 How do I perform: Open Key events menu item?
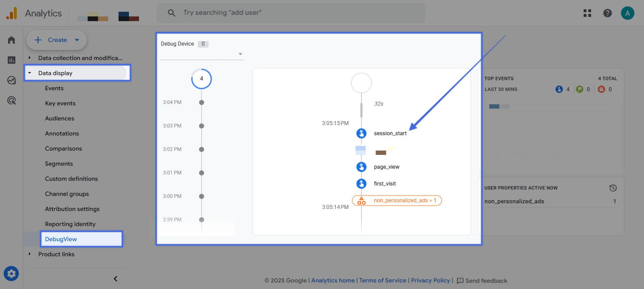[x=60, y=103]
